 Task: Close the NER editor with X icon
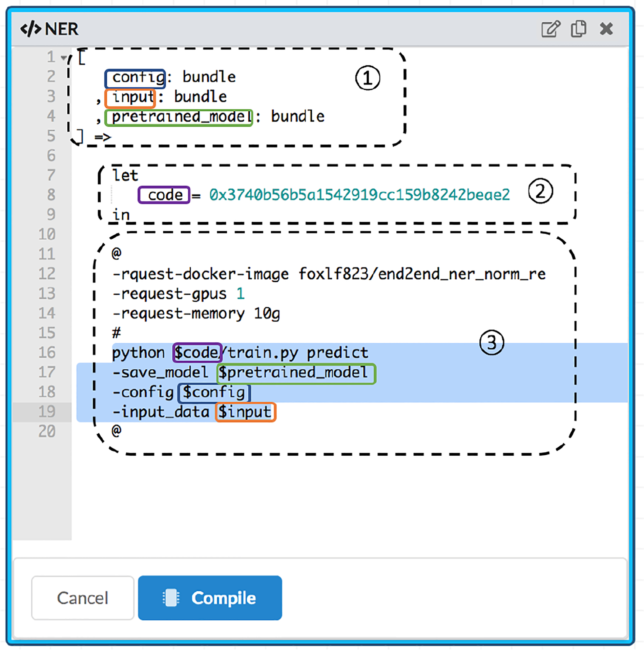[606, 29]
